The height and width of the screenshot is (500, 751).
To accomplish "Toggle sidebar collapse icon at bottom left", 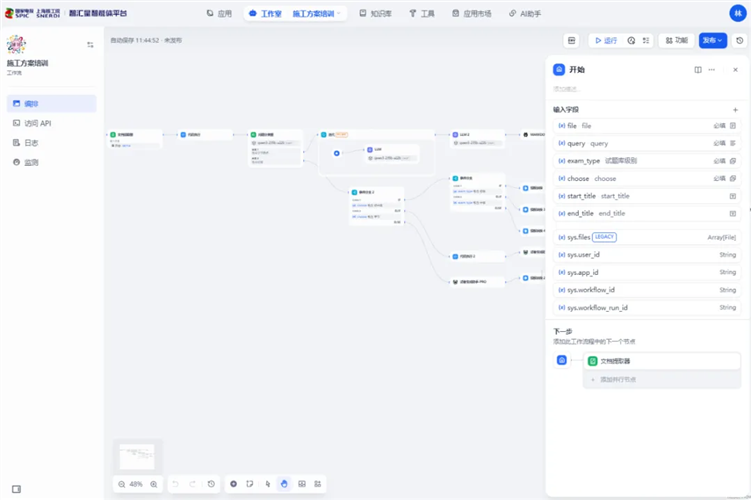I will [x=16, y=489].
